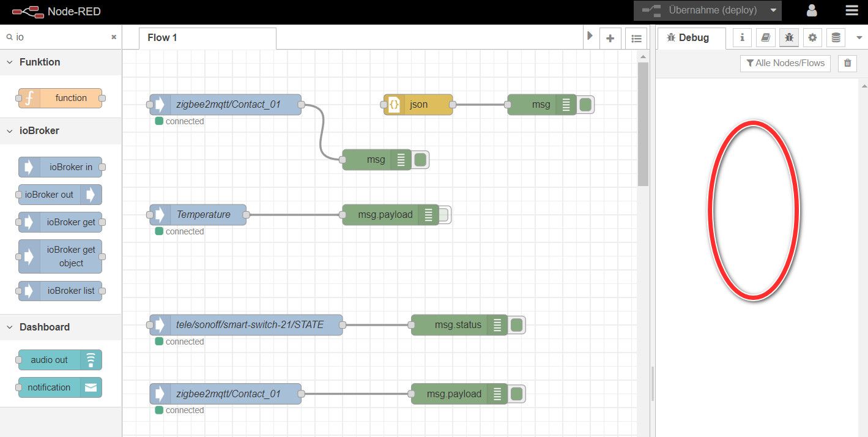Toggle the msg.status debug node
Viewport: 868px width, 437px height.
pyautogui.click(x=516, y=325)
